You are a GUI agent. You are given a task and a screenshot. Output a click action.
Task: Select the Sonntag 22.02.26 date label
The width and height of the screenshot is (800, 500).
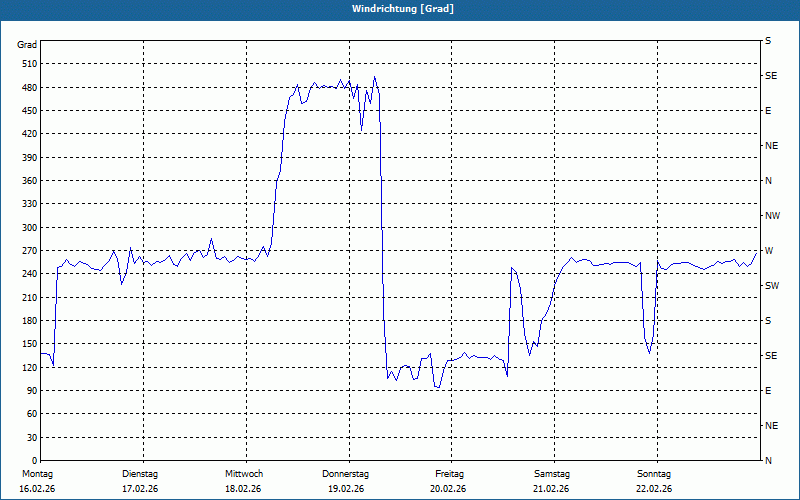pyautogui.click(x=654, y=481)
